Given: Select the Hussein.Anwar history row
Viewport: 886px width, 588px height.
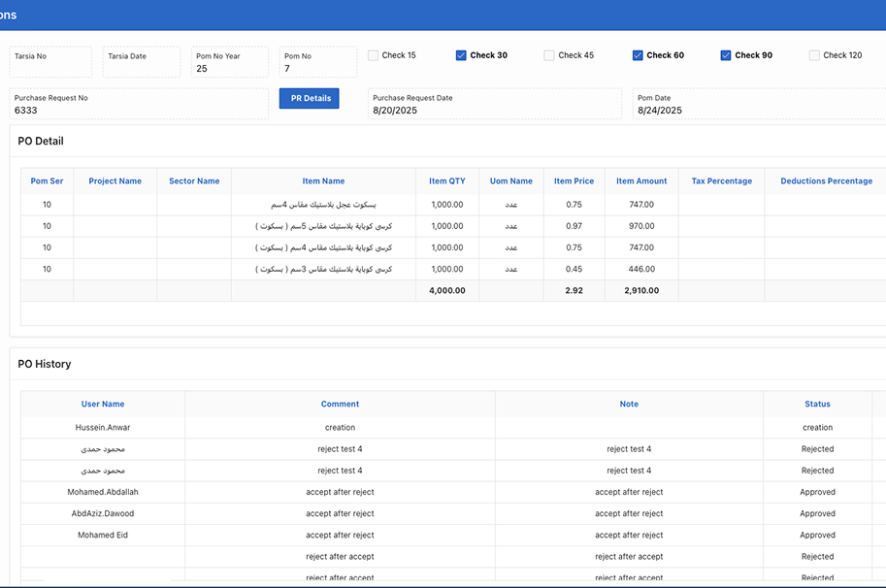Looking at the screenshot, I should pos(103,428).
